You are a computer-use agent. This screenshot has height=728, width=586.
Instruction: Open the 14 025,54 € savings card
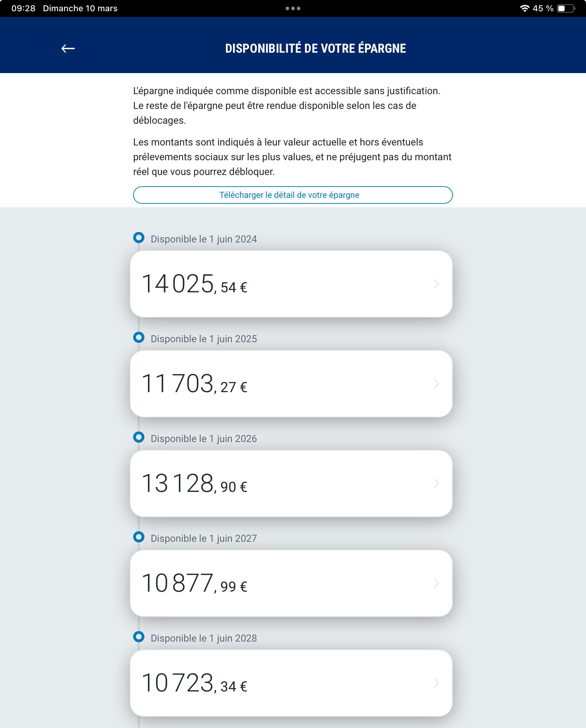(x=291, y=284)
